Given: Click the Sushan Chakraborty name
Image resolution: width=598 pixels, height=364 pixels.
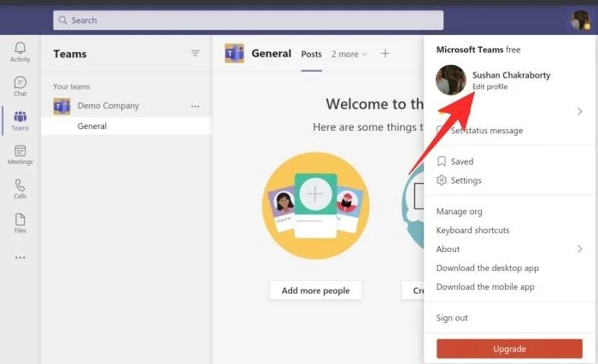Looking at the screenshot, I should point(511,75).
